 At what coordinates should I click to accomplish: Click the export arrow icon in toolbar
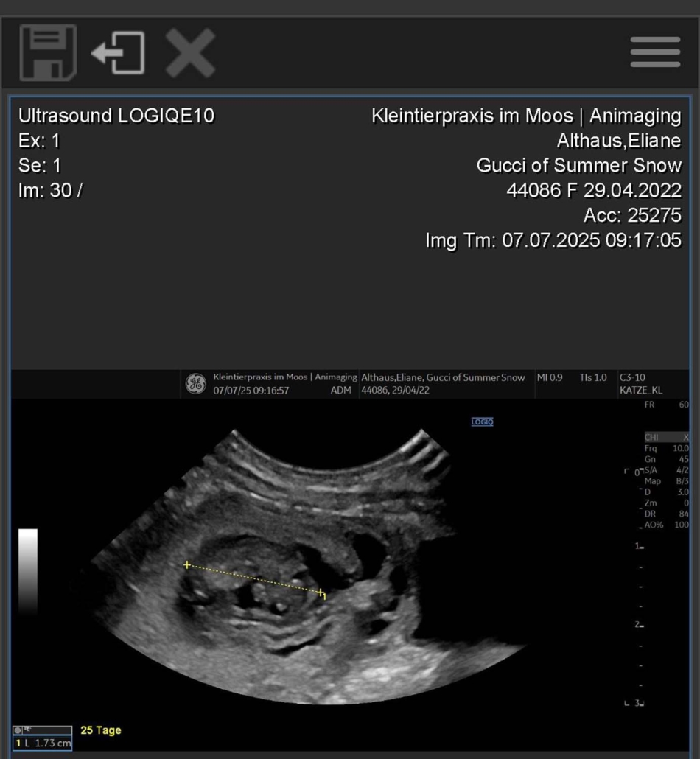(x=118, y=52)
